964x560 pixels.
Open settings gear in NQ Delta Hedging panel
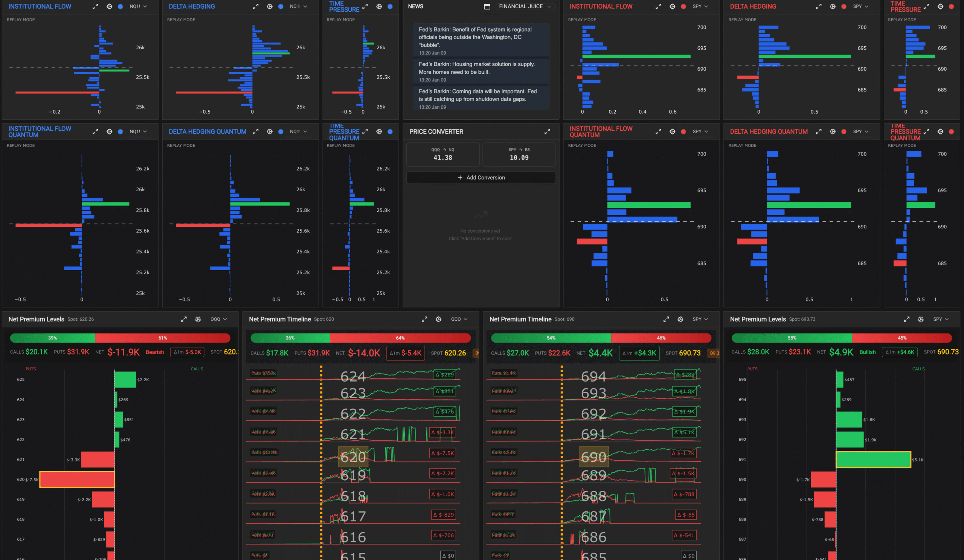[x=270, y=6]
